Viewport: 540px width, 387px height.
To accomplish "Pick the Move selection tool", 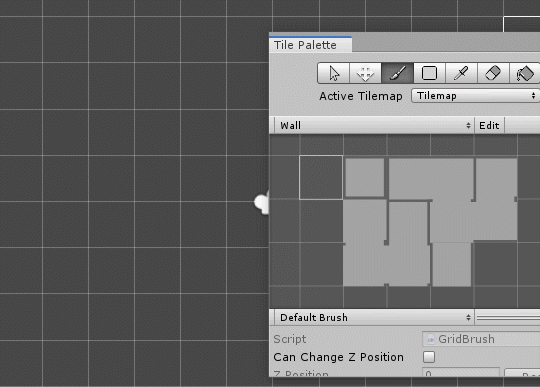I will click(365, 73).
